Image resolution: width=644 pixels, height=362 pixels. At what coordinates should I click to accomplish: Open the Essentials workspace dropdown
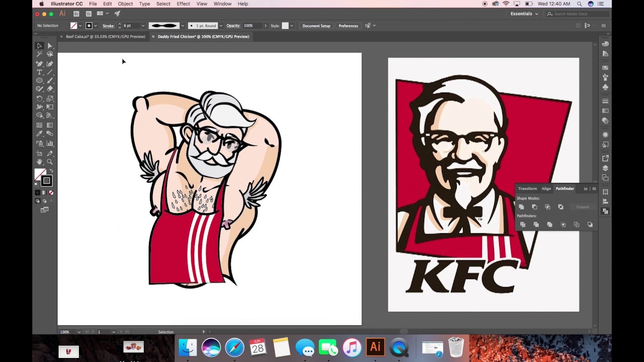524,14
